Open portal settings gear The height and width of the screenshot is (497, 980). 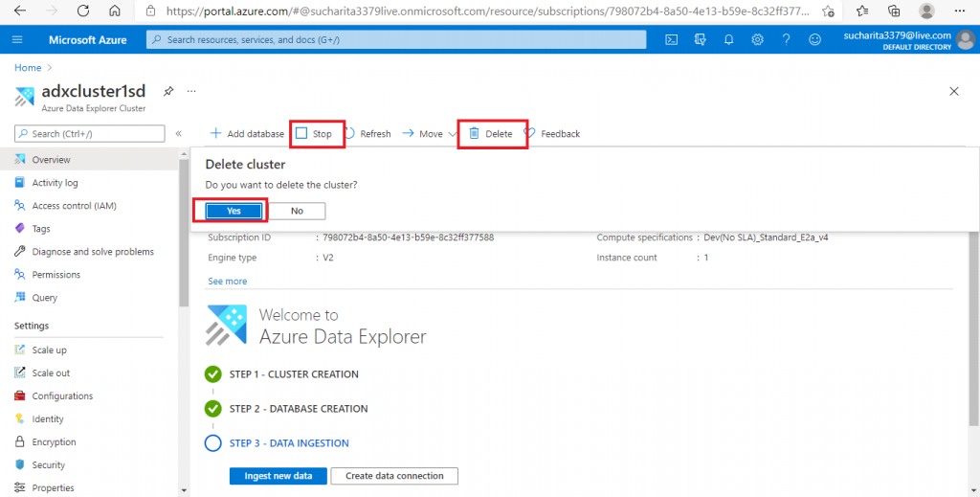coord(757,40)
